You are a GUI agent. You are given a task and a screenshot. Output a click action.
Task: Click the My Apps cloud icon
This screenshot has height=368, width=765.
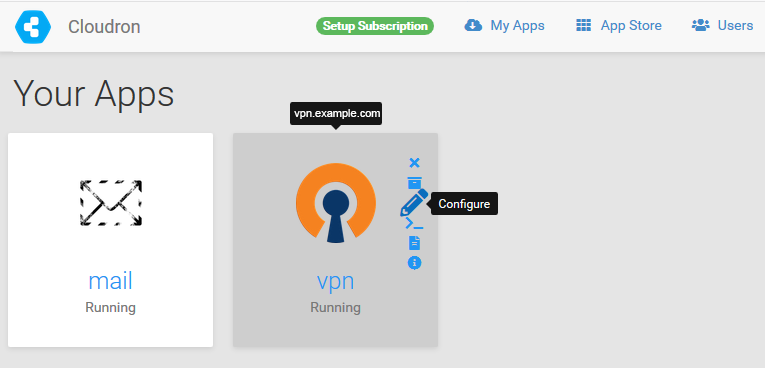[473, 25]
